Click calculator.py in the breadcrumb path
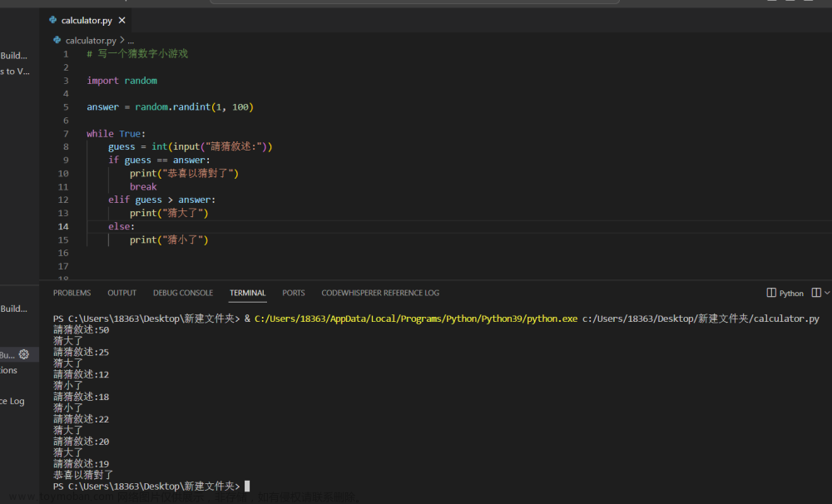The width and height of the screenshot is (832, 504). point(91,40)
